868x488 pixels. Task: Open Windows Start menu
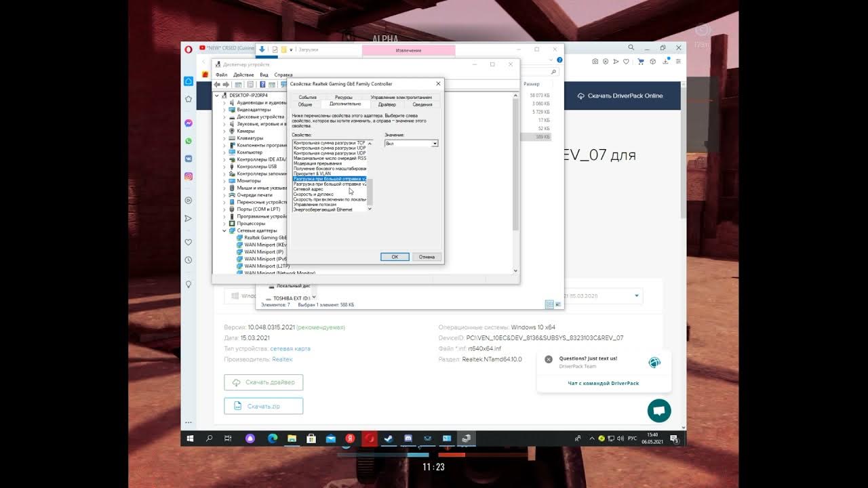pyautogui.click(x=190, y=439)
